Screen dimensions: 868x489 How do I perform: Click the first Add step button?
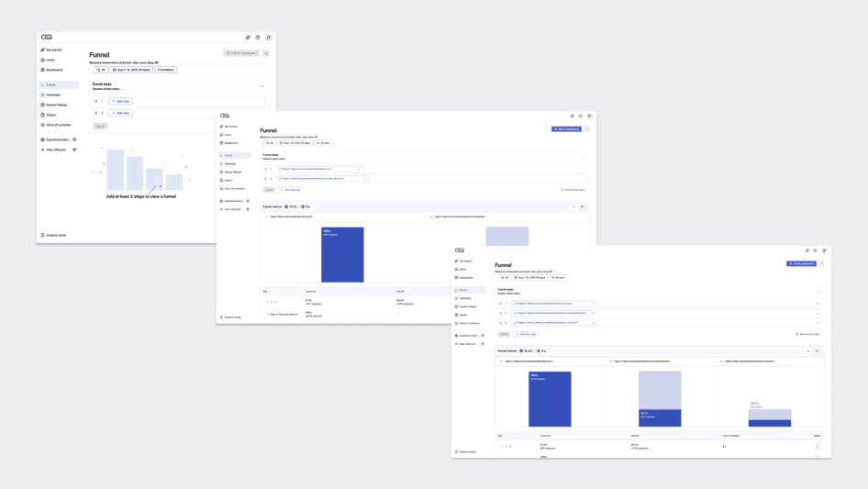(120, 101)
